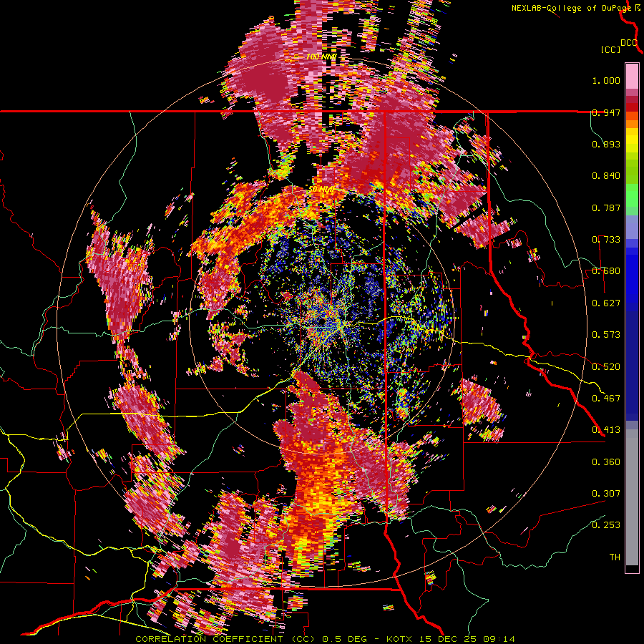Image resolution: width=644 pixels, height=644 pixels.
Task: Click the TH label at the scale bottom
Action: (615, 557)
